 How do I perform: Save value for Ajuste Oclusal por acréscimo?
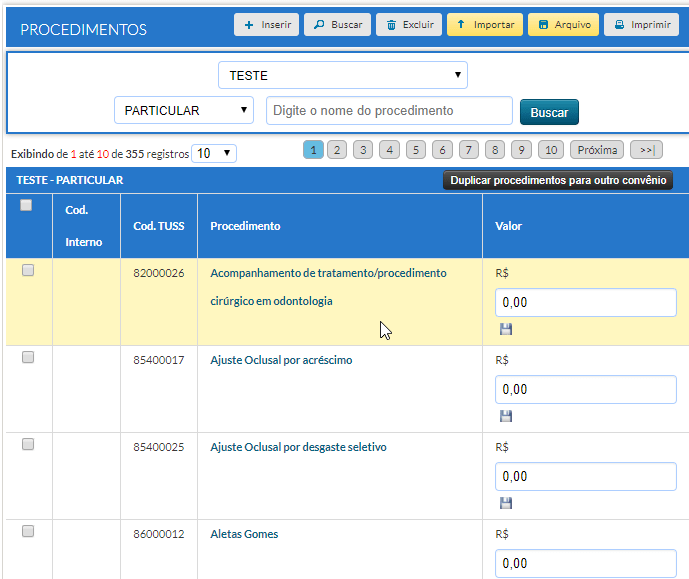(506, 416)
